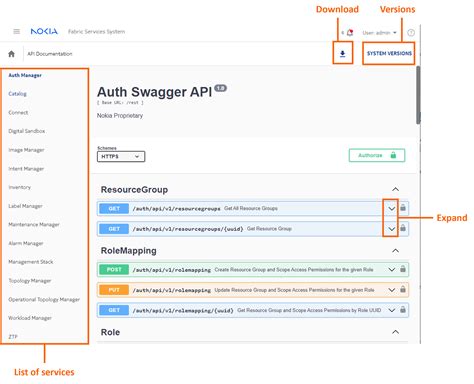Click the vertical scrollbar thumb
Viewport: 474px width, 384px height.
tap(418, 95)
